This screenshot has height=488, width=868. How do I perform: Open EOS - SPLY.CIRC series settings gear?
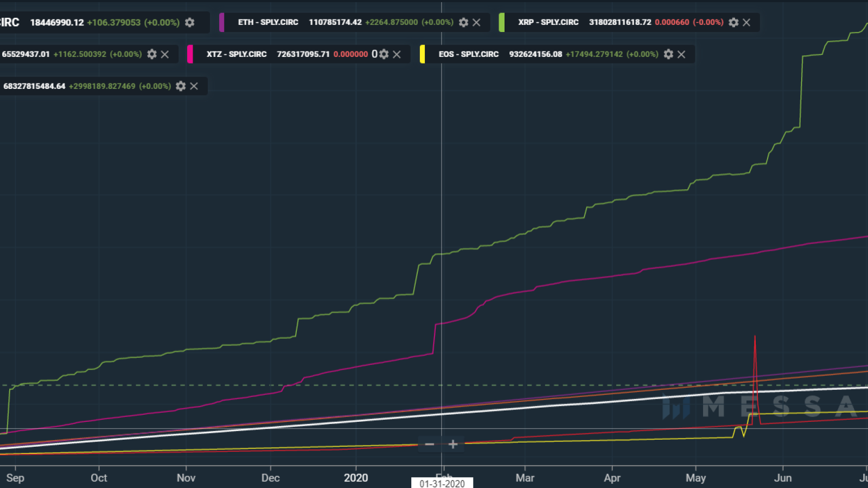[x=668, y=54]
